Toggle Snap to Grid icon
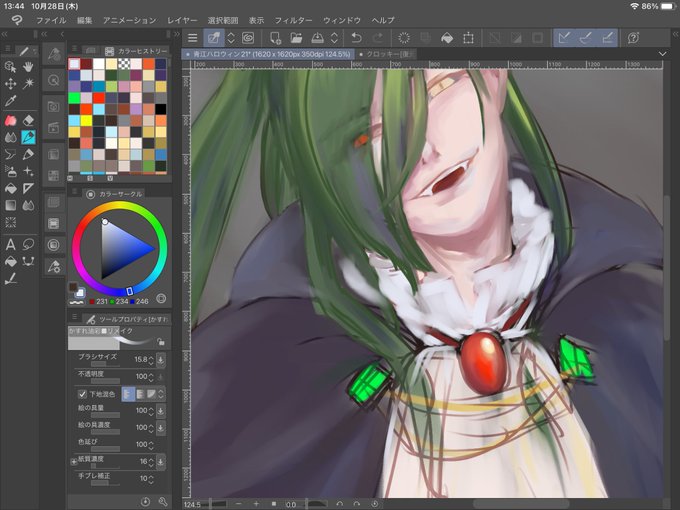 pyautogui.click(x=608, y=38)
